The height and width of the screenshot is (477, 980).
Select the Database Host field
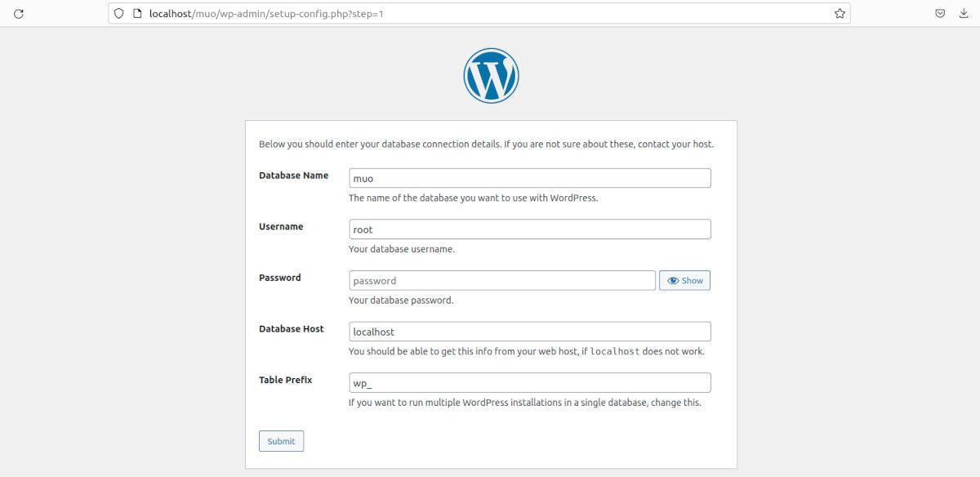(x=529, y=332)
